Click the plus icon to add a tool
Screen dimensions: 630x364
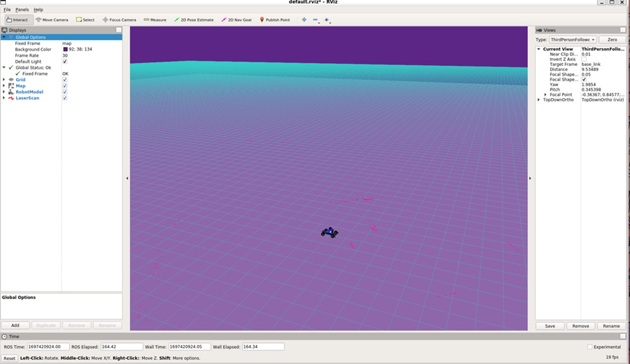click(x=304, y=20)
